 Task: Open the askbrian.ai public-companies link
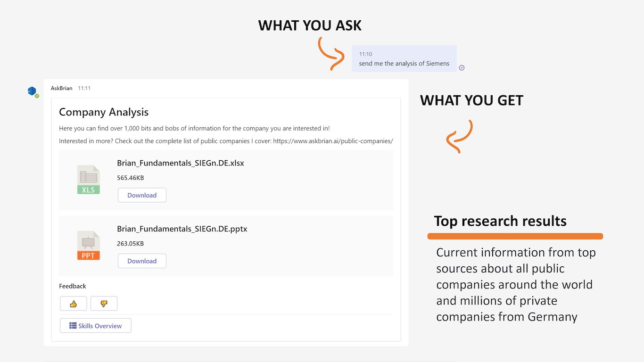point(333,141)
